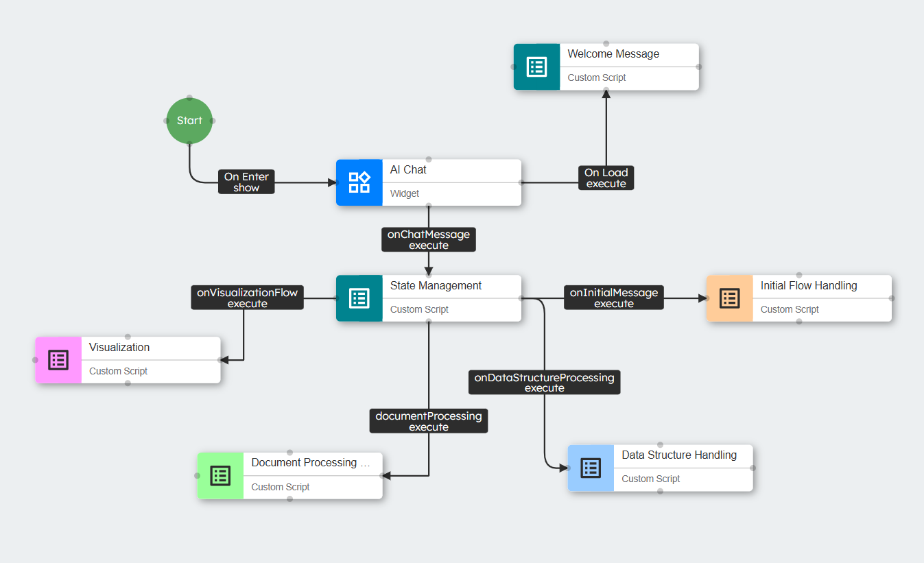The height and width of the screenshot is (563, 924).
Task: Select the On Load execute transition label
Action: [x=606, y=178]
